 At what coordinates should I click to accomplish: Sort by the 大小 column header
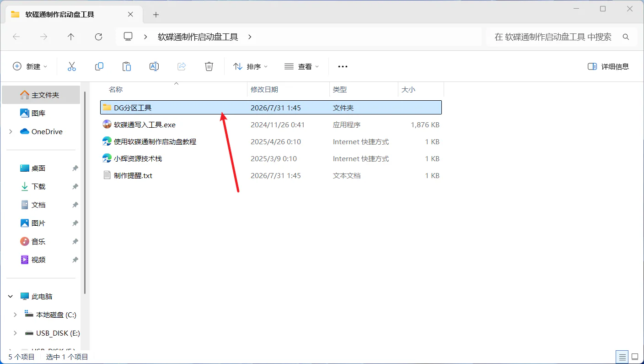coord(421,90)
